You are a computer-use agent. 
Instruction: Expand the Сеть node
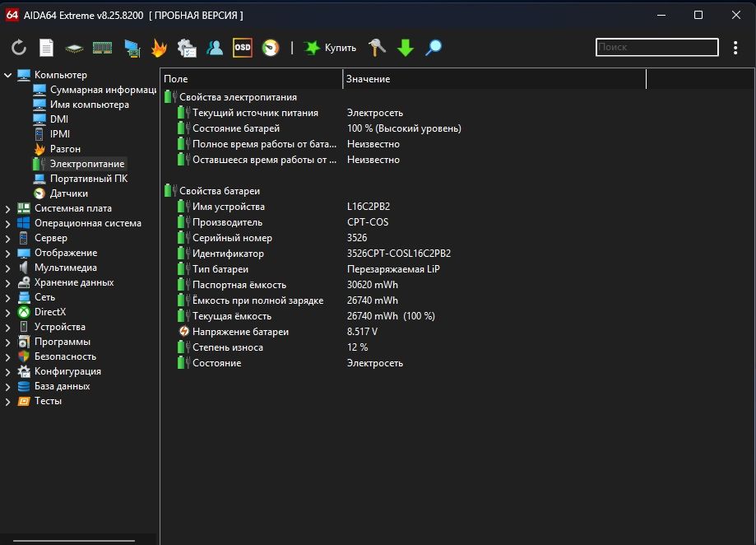point(7,297)
